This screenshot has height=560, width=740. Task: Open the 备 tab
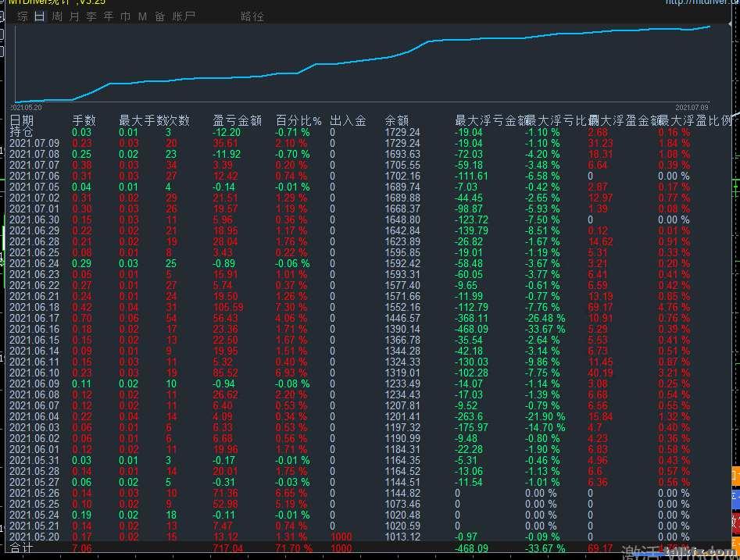[160, 16]
